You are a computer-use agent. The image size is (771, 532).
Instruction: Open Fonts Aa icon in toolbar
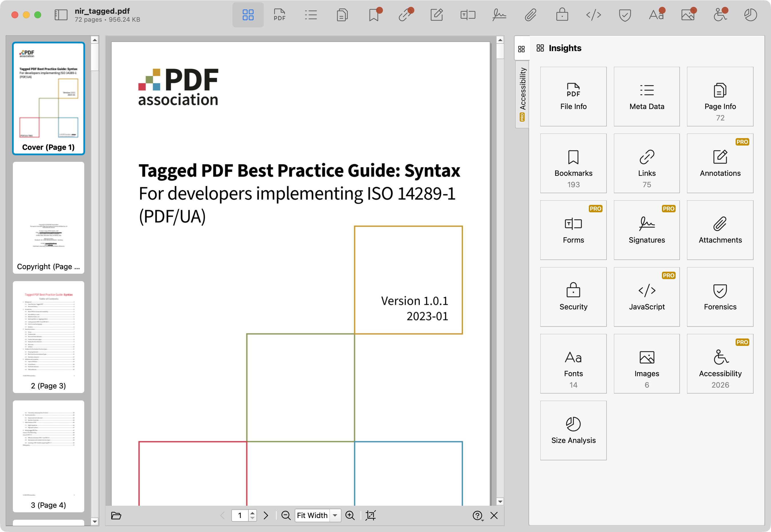(x=656, y=15)
